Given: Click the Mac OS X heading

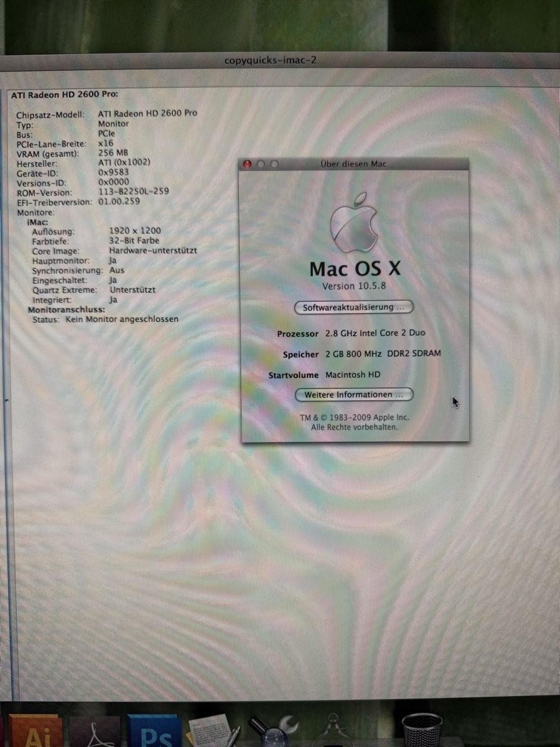Looking at the screenshot, I should point(355,268).
